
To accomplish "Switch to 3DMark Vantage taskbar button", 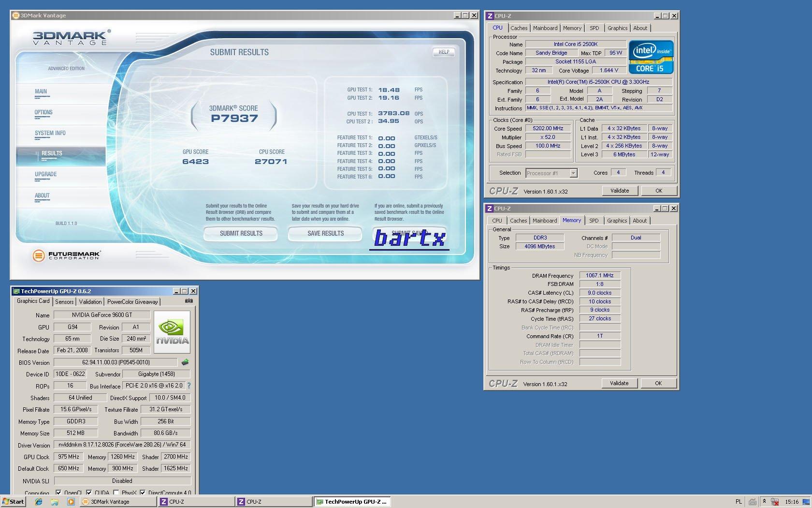I will click(x=117, y=502).
